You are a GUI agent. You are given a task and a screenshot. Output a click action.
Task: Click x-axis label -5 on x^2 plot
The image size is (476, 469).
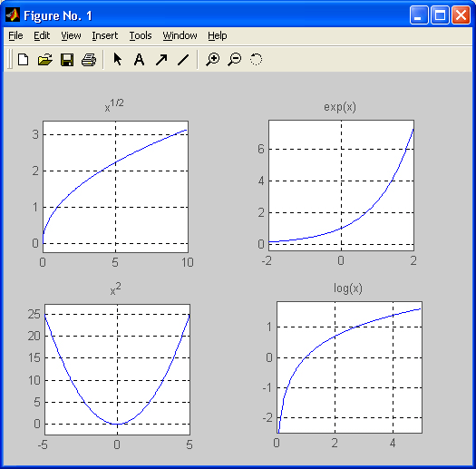point(43,445)
